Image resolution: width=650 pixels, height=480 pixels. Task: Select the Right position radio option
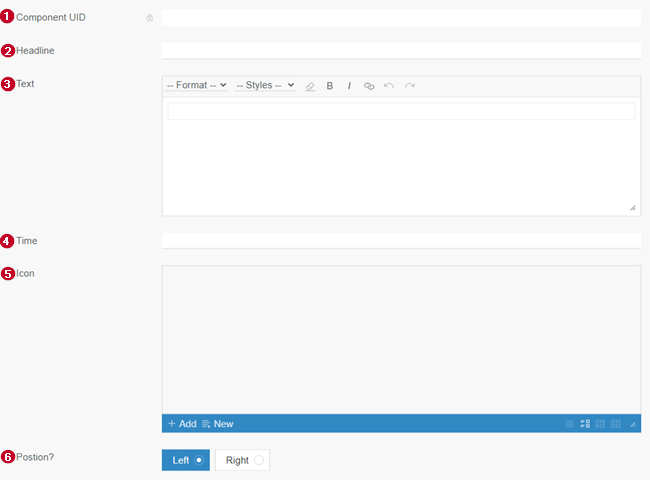[x=243, y=460]
